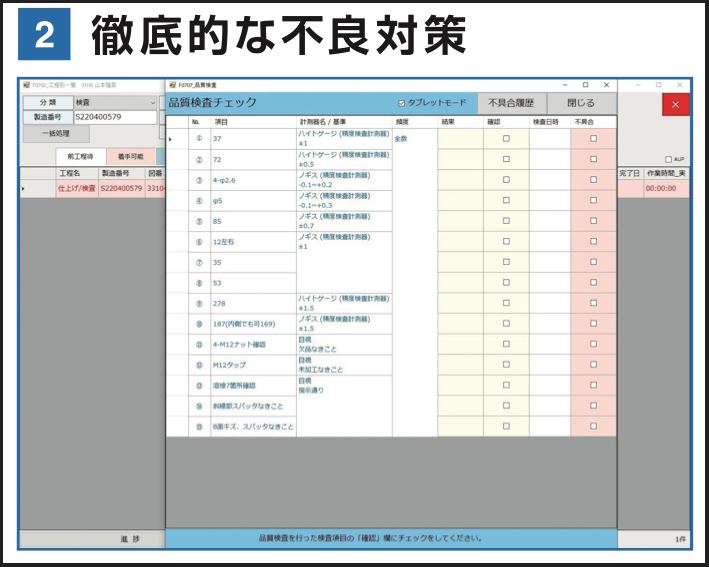Click the 製造番号 input field
709x567 pixels.
114,117
